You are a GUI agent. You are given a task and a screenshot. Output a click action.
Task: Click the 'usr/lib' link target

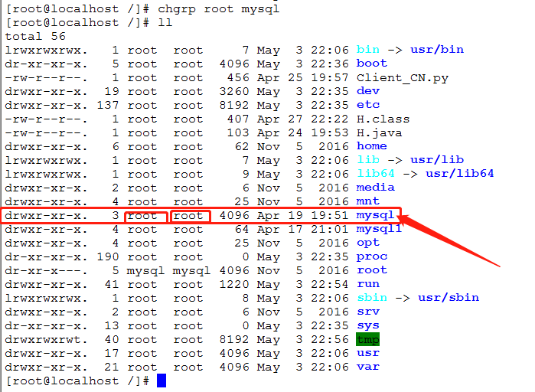point(437,160)
